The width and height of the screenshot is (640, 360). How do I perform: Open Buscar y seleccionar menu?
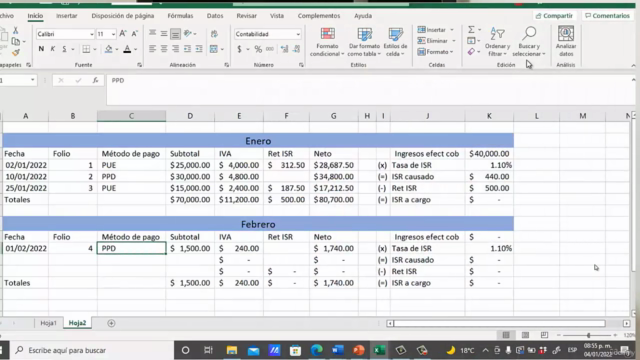pyautogui.click(x=529, y=42)
